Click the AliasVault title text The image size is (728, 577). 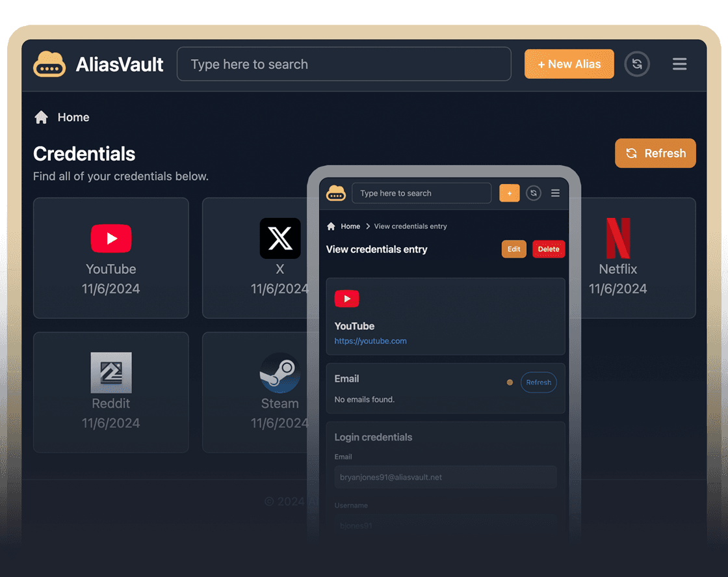pos(120,64)
